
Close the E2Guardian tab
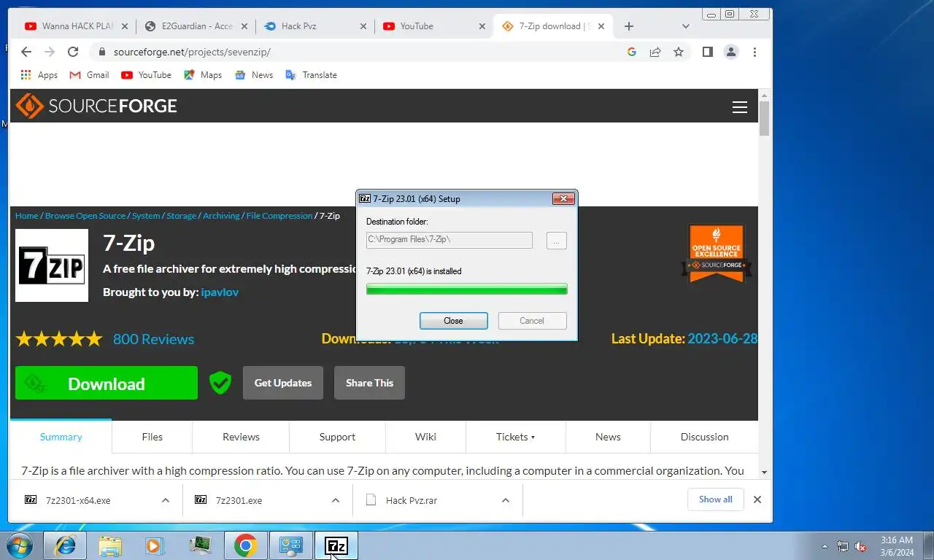coord(244,26)
